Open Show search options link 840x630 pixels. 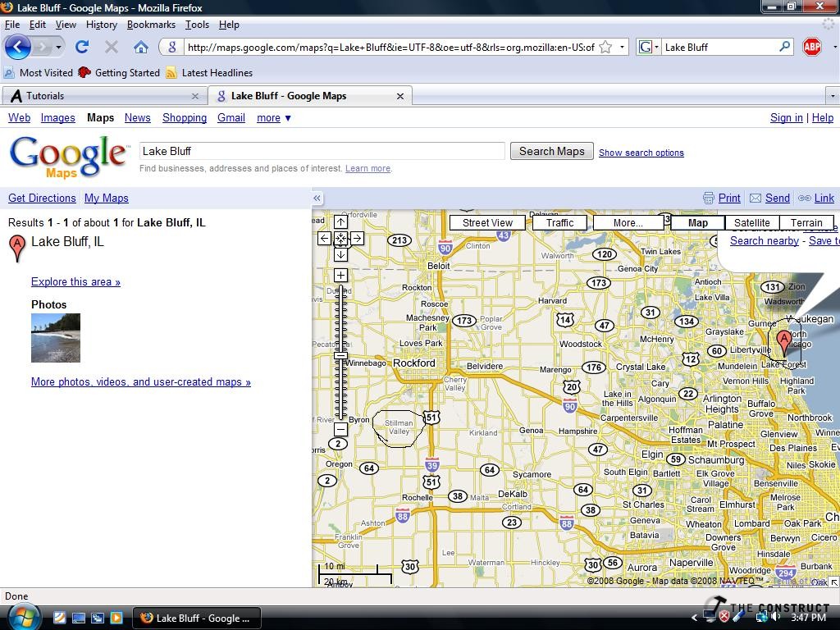tap(641, 153)
